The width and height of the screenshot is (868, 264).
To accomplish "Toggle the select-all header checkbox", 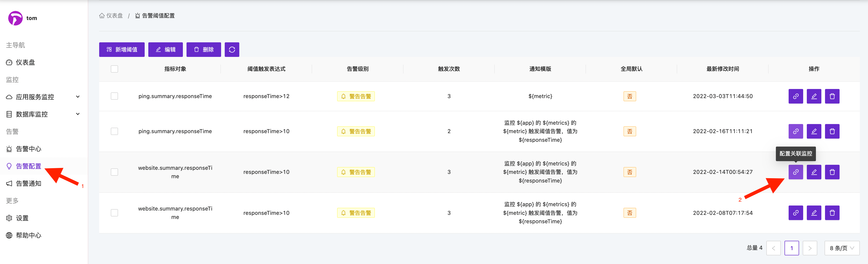I will click(115, 69).
